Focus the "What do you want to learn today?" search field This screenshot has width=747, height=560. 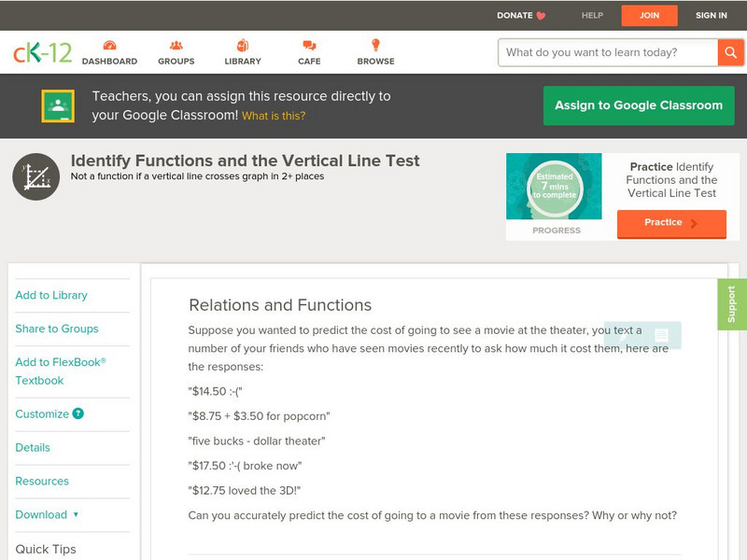coord(608,52)
